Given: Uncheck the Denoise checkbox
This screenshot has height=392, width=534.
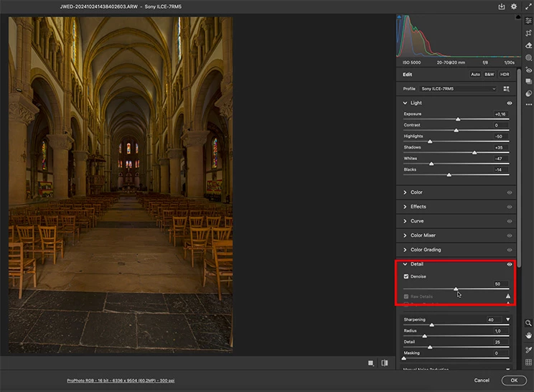Looking at the screenshot, I should (406, 276).
